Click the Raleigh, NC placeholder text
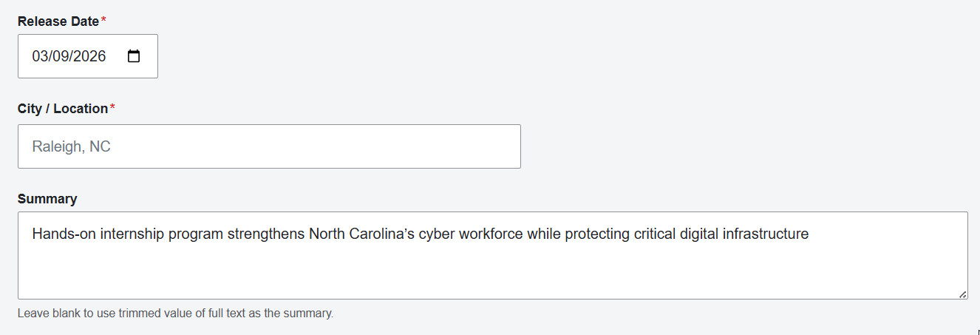The width and height of the screenshot is (980, 335). 71,146
